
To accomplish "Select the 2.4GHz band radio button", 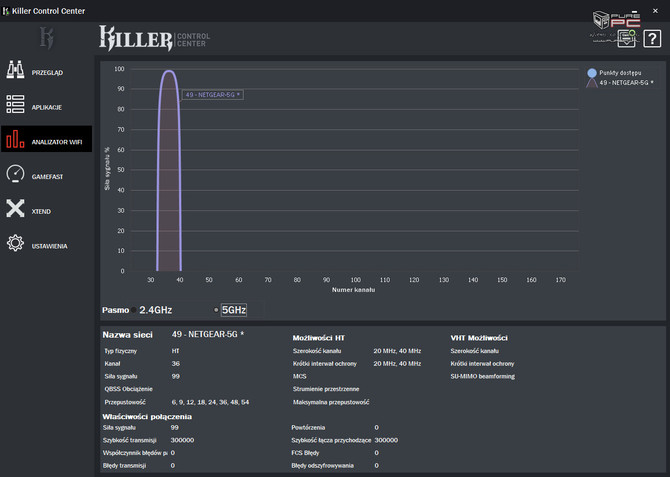I will (x=134, y=310).
